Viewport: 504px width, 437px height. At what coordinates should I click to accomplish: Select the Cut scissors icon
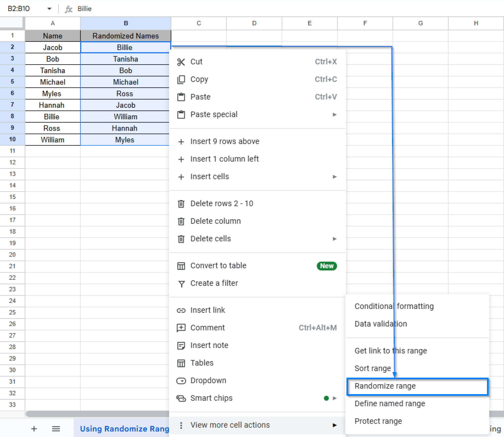181,62
